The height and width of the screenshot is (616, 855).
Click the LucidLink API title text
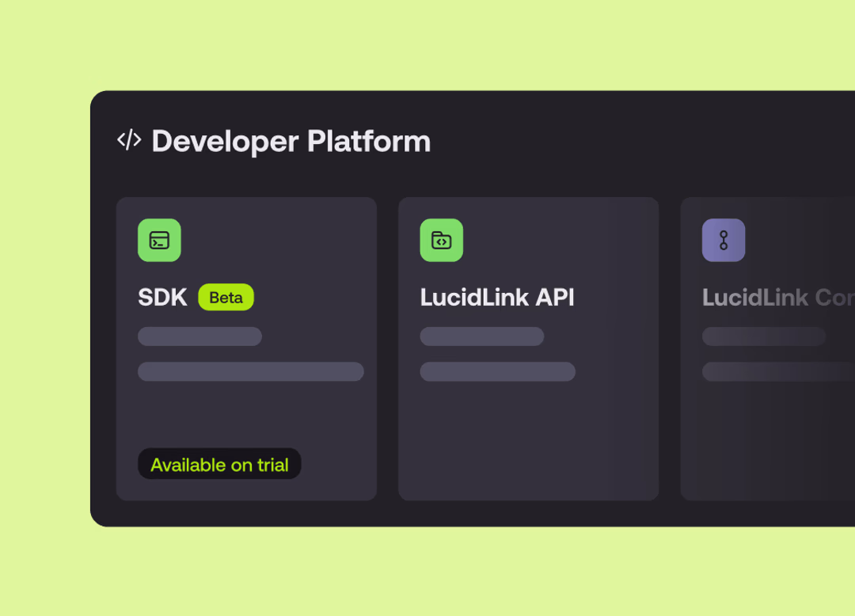pos(497,297)
